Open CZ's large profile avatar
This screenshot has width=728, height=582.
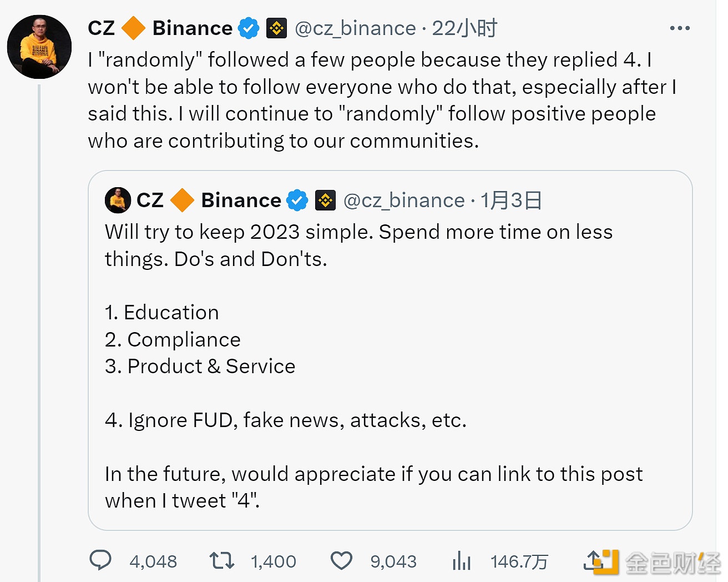[x=39, y=47]
